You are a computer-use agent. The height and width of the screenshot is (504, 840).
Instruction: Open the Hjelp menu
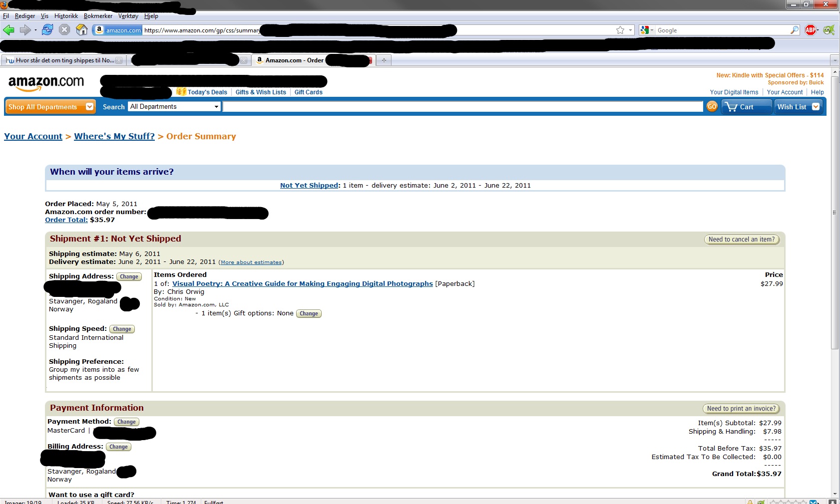point(151,16)
